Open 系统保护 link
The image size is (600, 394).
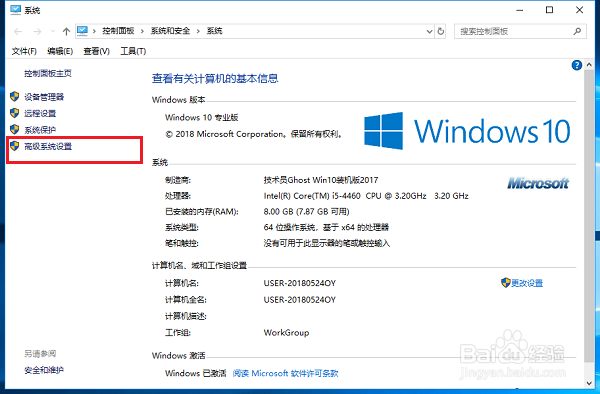coord(40,130)
